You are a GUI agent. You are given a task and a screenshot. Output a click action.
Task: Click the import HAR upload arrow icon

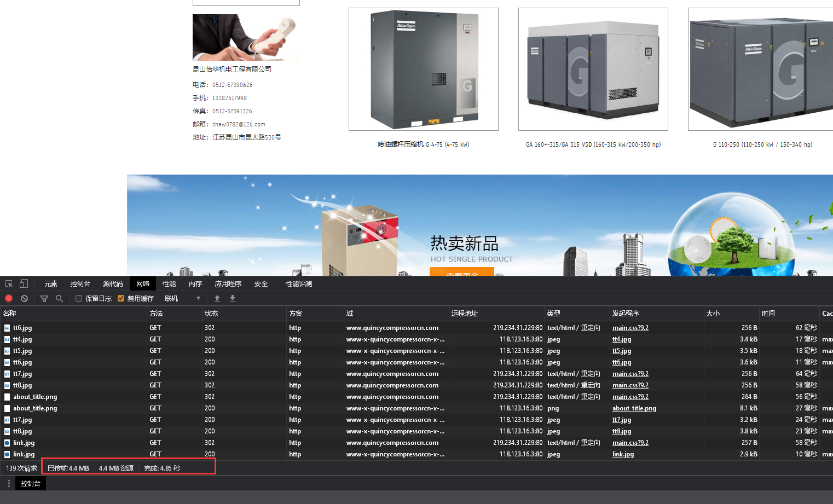(x=217, y=298)
